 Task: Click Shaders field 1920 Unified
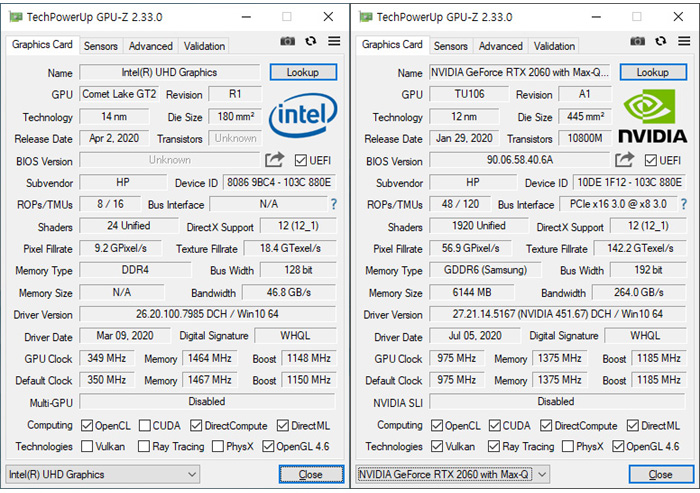tap(479, 226)
